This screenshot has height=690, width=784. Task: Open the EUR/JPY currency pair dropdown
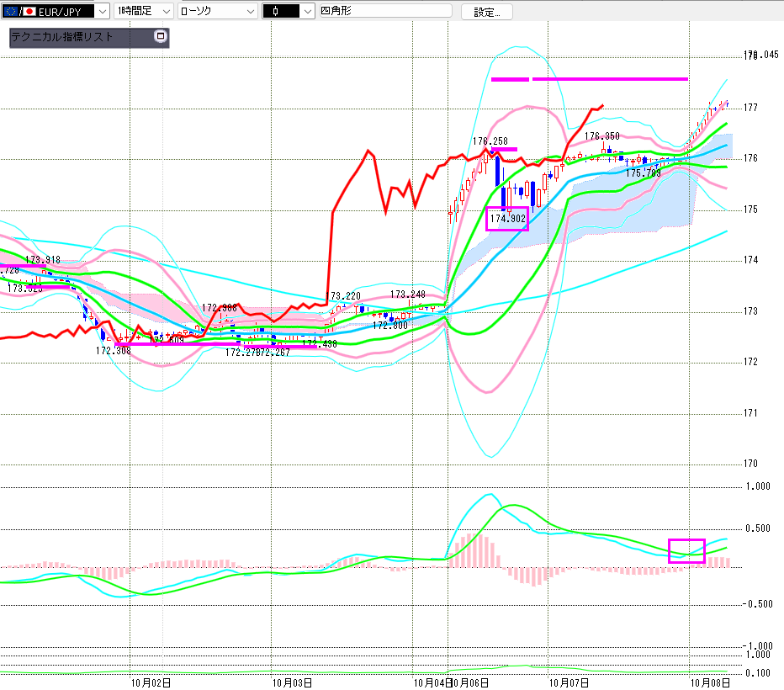click(102, 12)
